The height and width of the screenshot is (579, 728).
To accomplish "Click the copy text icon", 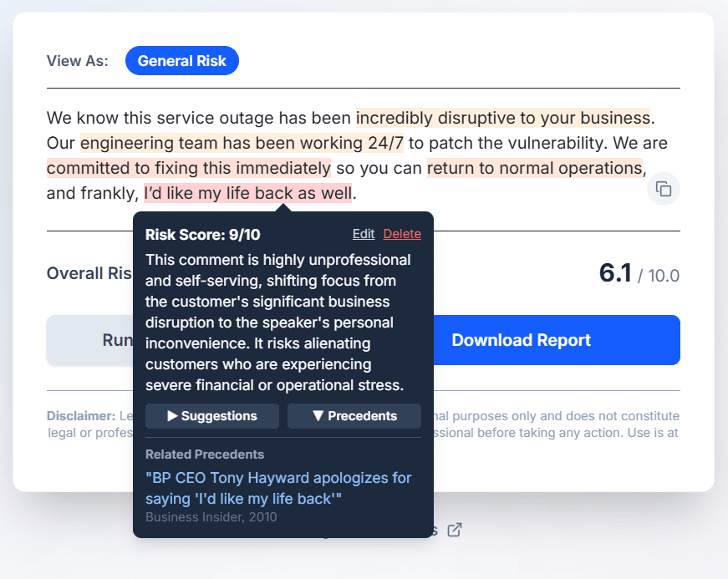I will (663, 189).
